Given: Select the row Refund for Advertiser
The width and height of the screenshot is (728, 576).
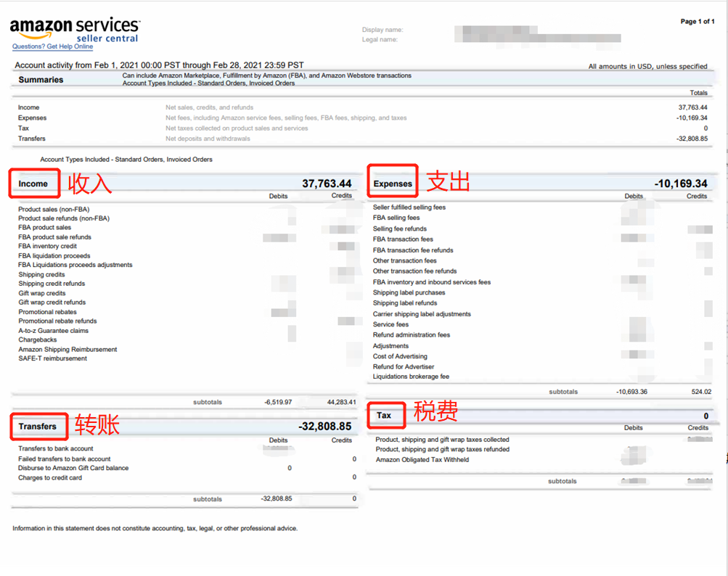Looking at the screenshot, I should point(404,366).
